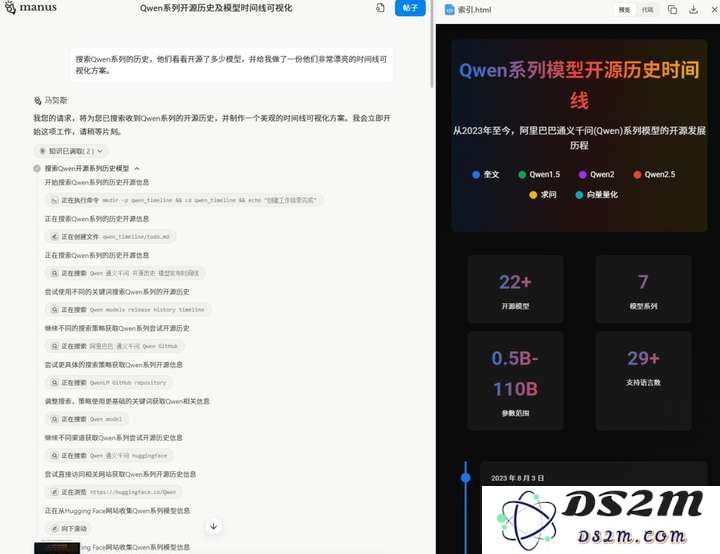Click the conversation title Qwen系列开源历史及模型时间线可视化
Viewport: 720px width, 554px height.
216,8
